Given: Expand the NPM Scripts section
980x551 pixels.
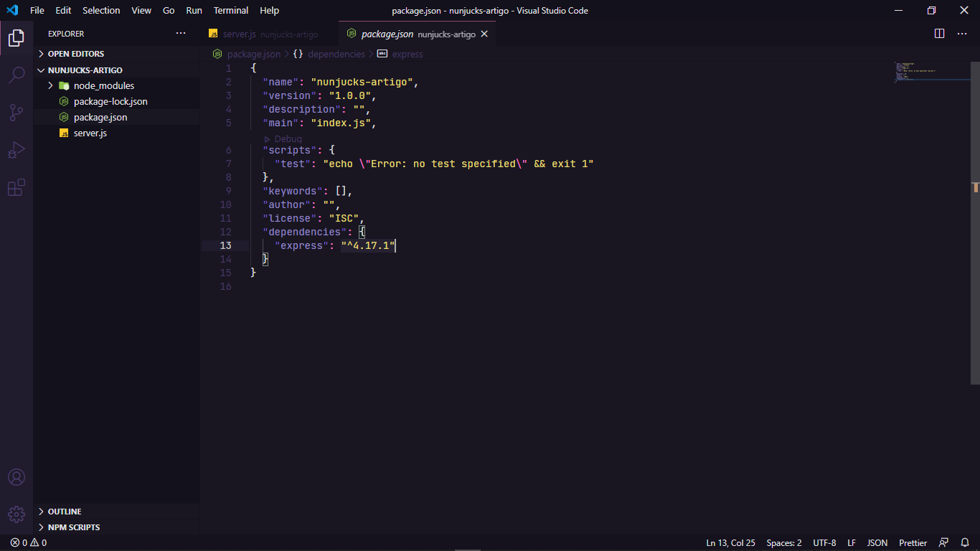Looking at the screenshot, I should [116, 527].
